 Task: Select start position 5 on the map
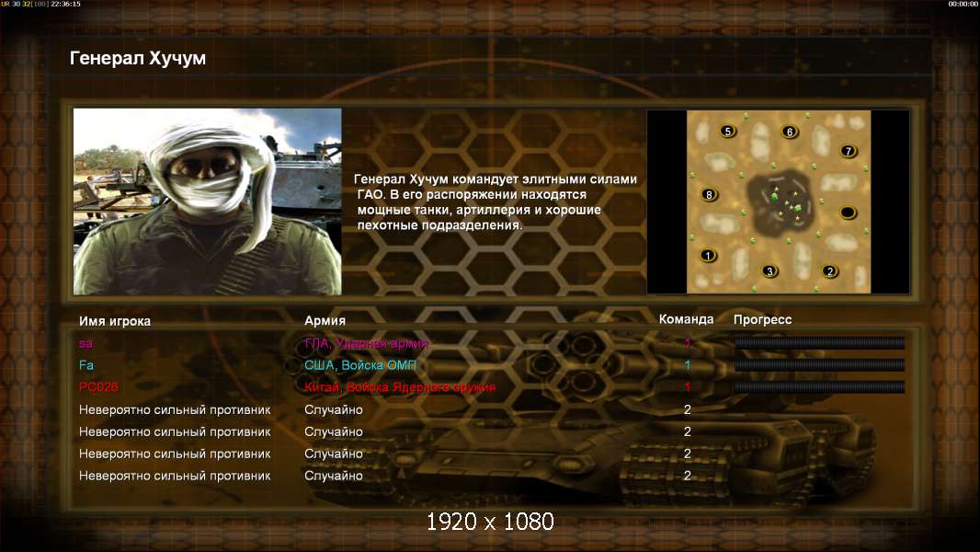pyautogui.click(x=727, y=132)
